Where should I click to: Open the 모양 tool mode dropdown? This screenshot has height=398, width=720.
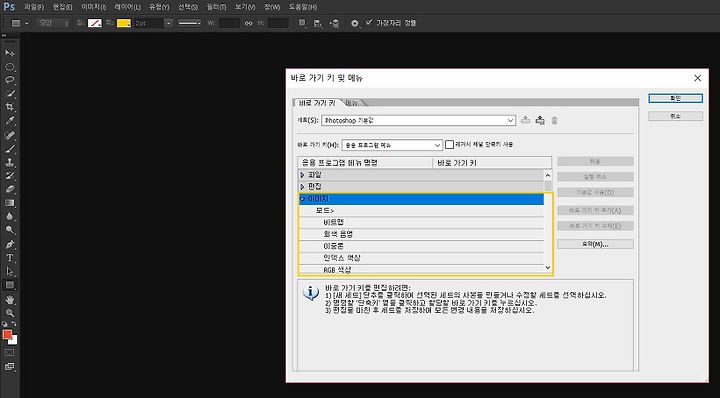point(53,23)
